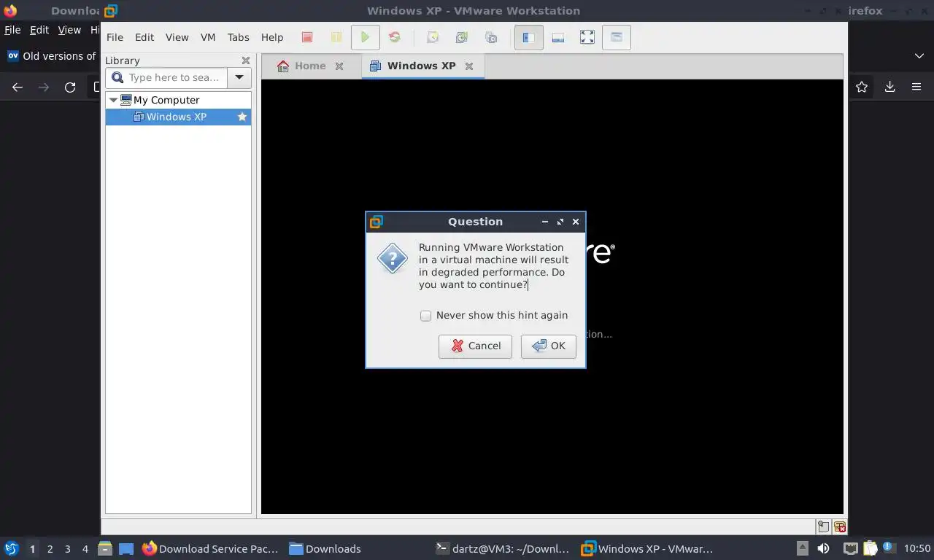This screenshot has width=934, height=560.
Task: Minimize the Question dialog
Action: pyautogui.click(x=545, y=222)
